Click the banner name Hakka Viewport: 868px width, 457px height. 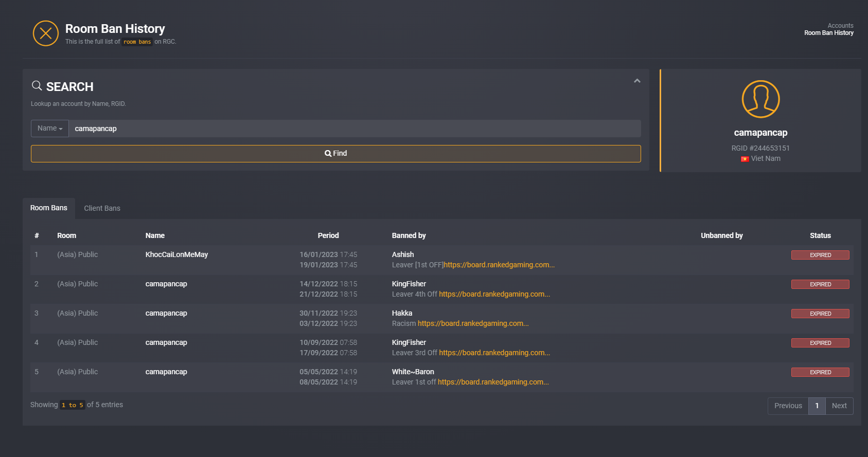tap(402, 313)
